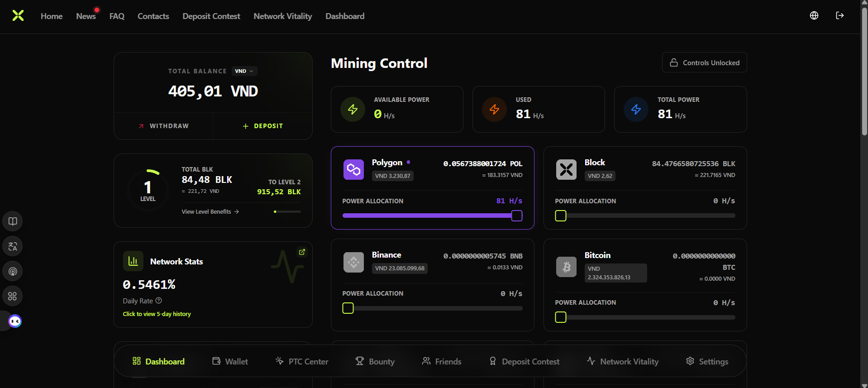The height and width of the screenshot is (388, 868).
Task: Click the Withdraw button
Action: (163, 126)
